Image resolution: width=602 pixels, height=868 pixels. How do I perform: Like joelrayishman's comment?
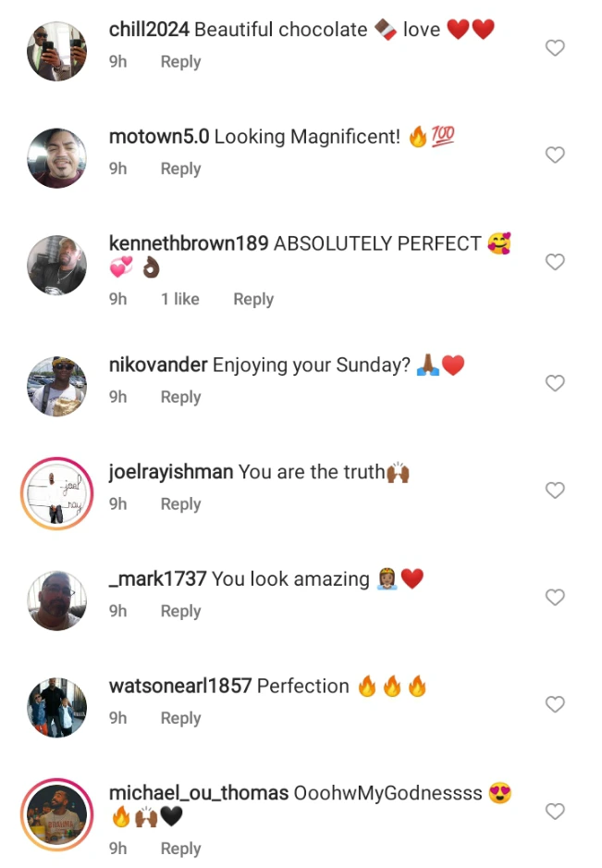[555, 490]
